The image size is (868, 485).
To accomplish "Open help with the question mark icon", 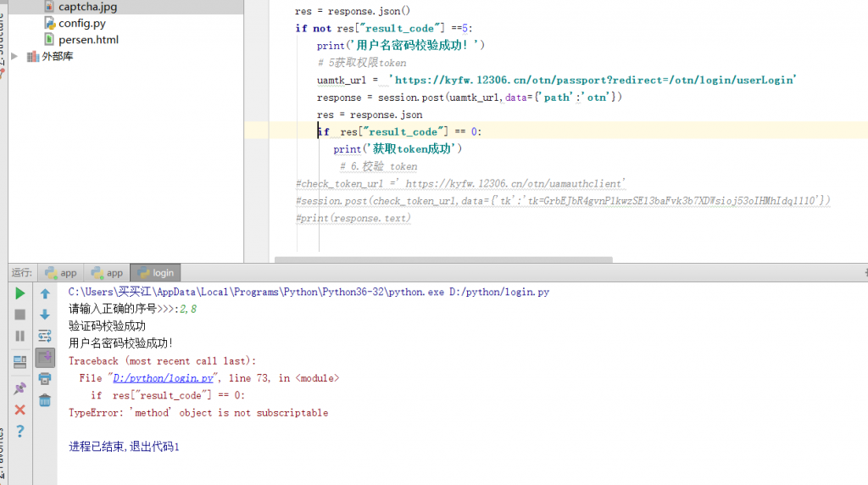I will pos(19,432).
